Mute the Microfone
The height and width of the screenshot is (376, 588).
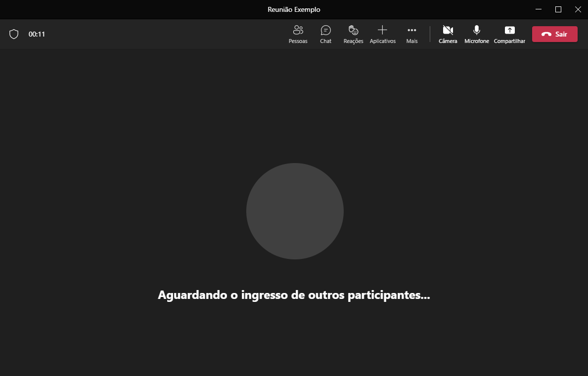click(477, 34)
